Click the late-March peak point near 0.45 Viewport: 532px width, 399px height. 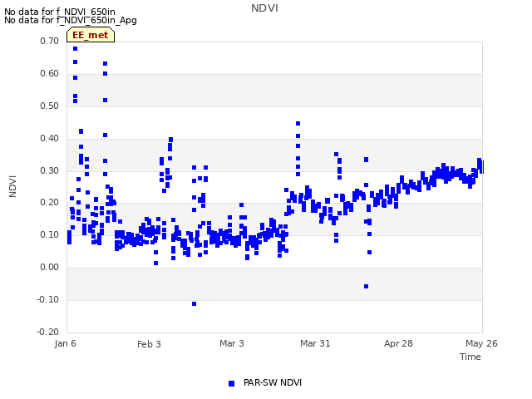pyautogui.click(x=298, y=124)
